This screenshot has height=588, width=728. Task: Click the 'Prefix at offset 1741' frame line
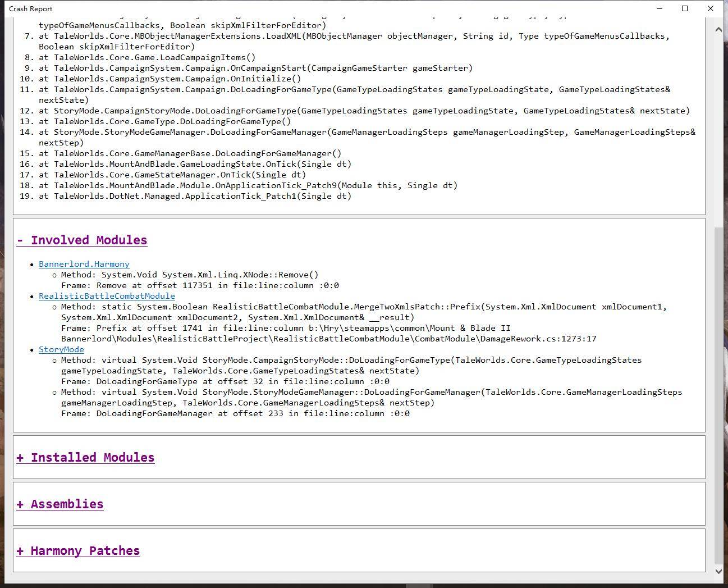click(286, 328)
